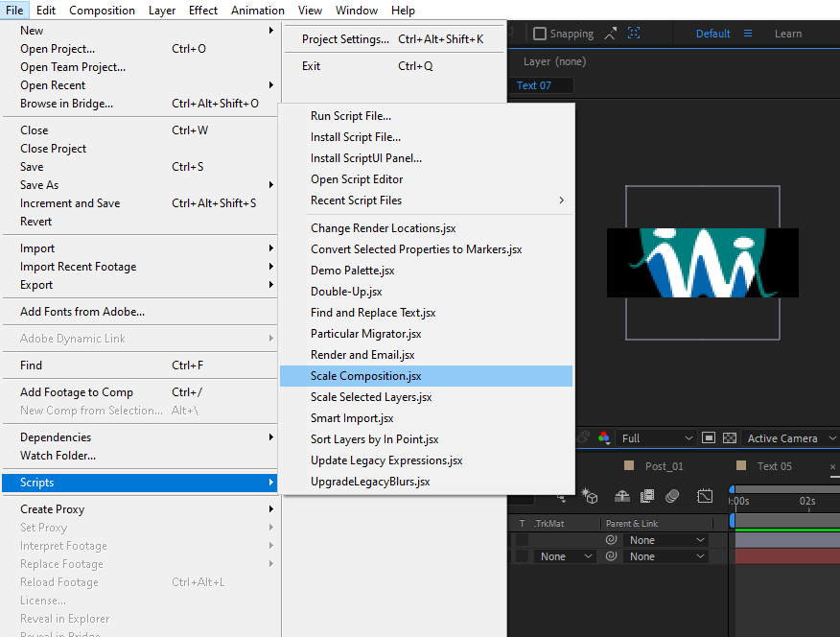The width and height of the screenshot is (840, 637).
Task: Expand the New submenu in File menu
Action: [140, 31]
